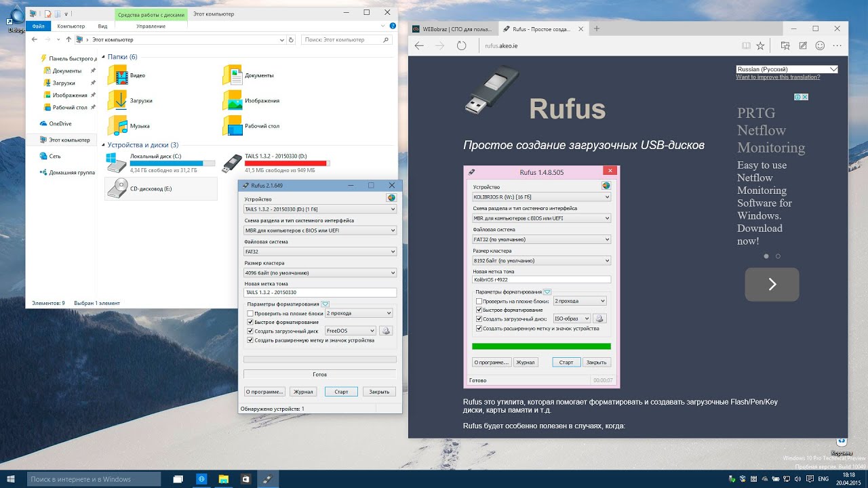Image resolution: width=868 pixels, height=488 pixels.
Task: Select the 'Rufus - Простое созда...' browser tab
Action: [542, 29]
